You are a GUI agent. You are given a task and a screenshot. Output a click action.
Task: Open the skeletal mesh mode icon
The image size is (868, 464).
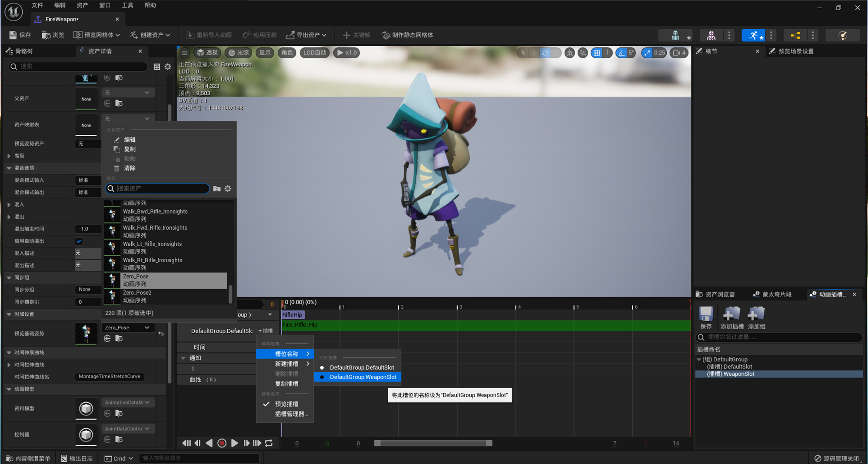click(x=711, y=35)
